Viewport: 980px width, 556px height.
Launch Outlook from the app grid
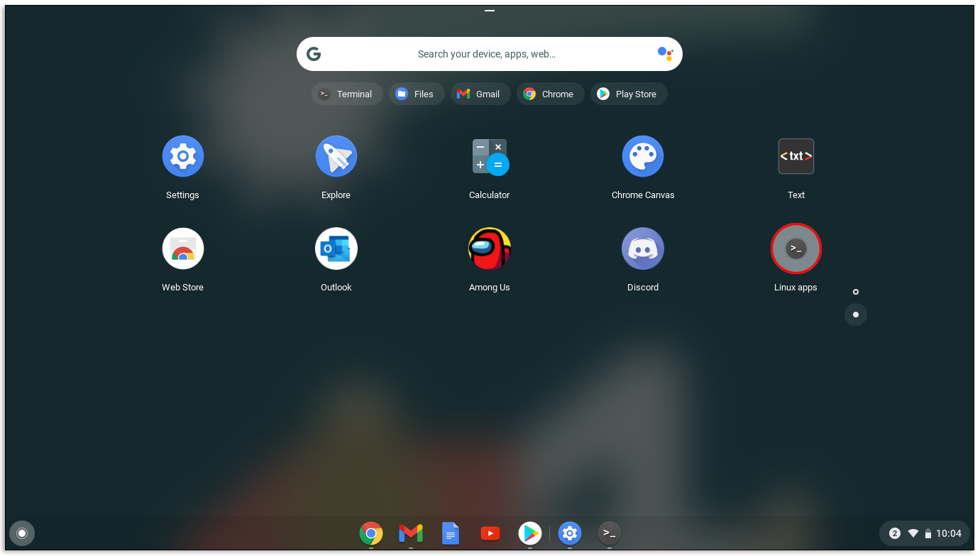(336, 249)
